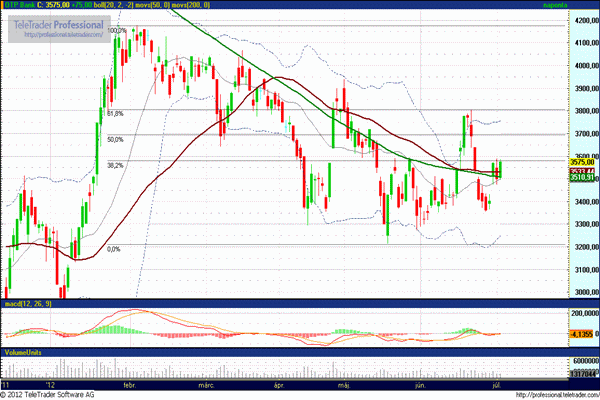Open the professional.teletrader.com link at bottom right

click(x=558, y=395)
